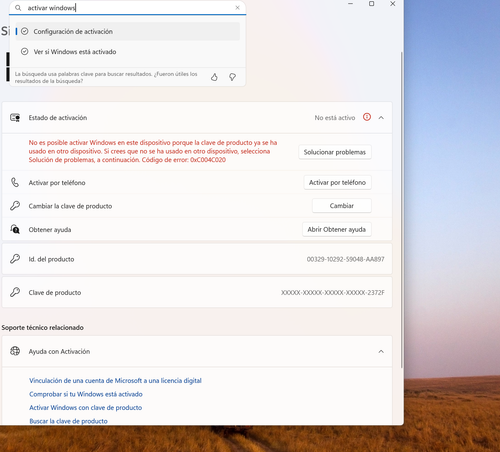Click the Obtener ayuda icon

[x=15, y=229]
